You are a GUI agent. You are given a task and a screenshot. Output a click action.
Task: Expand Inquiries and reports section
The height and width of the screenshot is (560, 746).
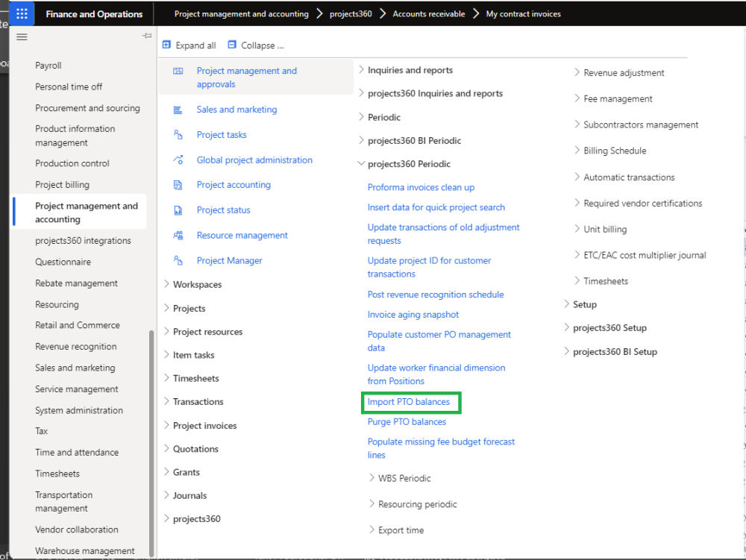point(362,69)
